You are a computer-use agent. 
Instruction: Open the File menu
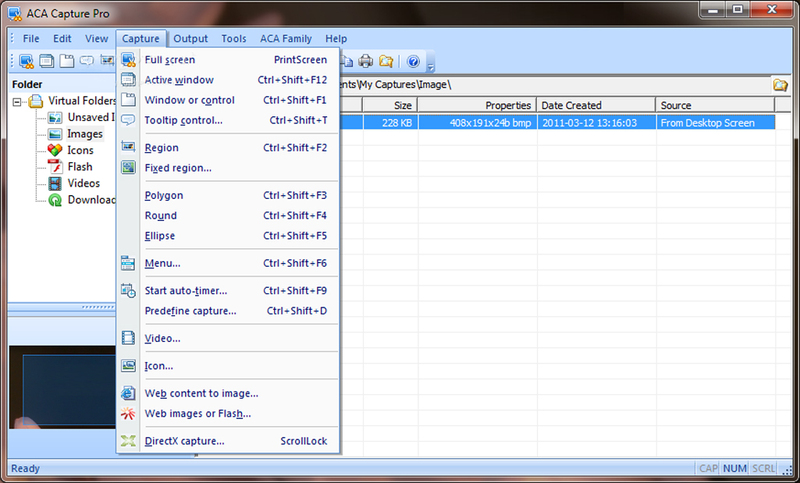click(31, 39)
